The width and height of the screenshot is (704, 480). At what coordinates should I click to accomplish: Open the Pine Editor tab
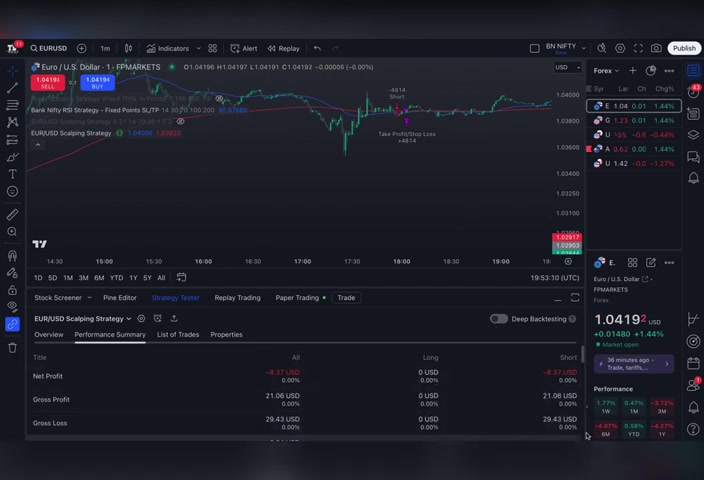(x=119, y=297)
